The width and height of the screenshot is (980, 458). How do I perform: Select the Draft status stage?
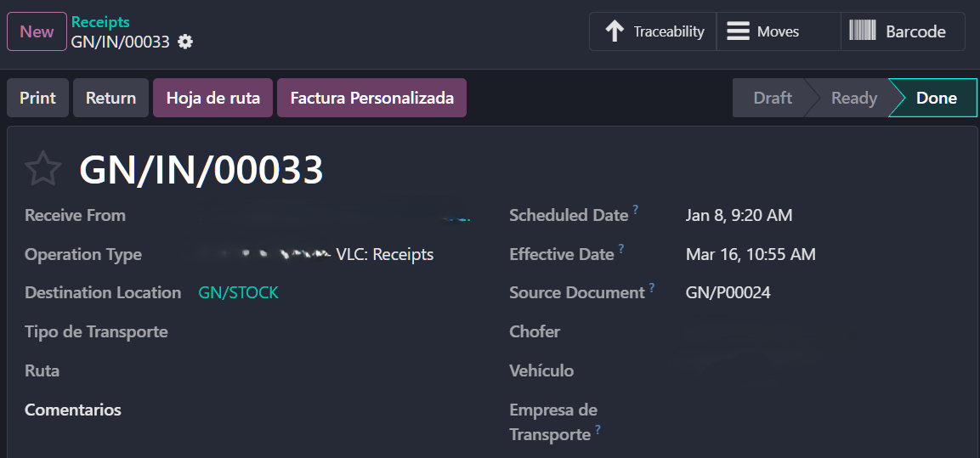click(772, 98)
